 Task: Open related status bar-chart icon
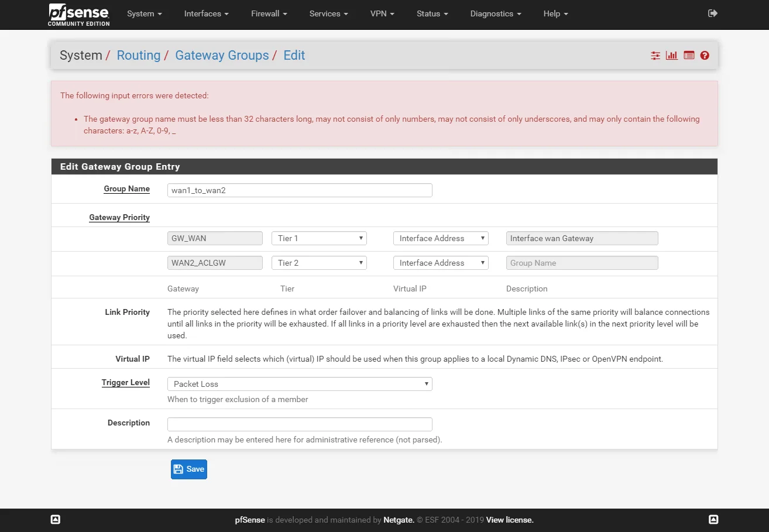672,56
